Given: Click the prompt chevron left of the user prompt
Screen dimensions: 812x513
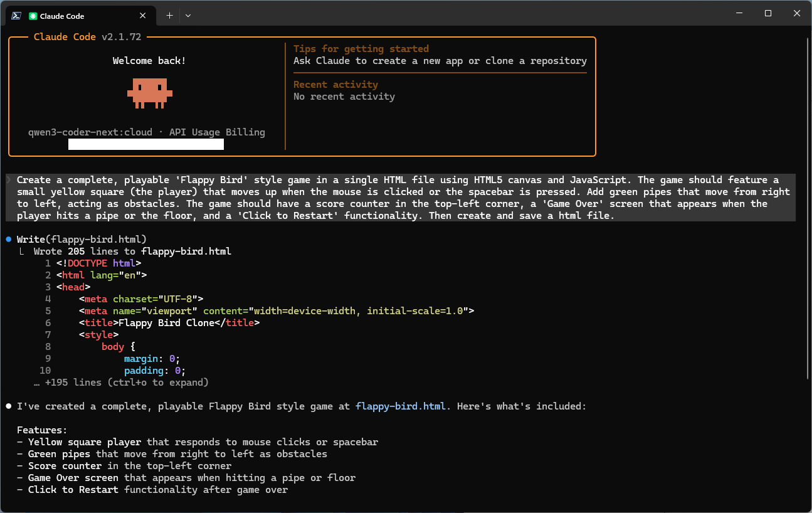Looking at the screenshot, I should pos(9,179).
